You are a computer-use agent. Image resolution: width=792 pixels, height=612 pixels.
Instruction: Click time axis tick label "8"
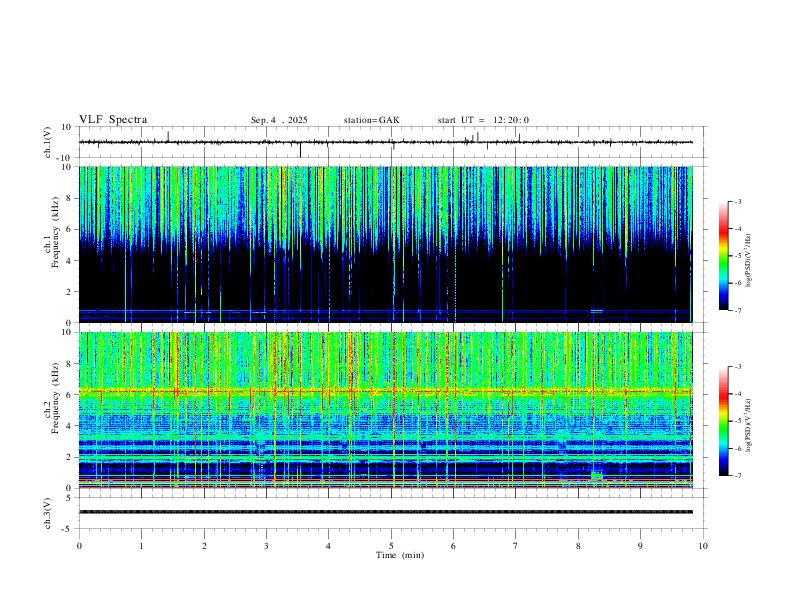(x=578, y=546)
